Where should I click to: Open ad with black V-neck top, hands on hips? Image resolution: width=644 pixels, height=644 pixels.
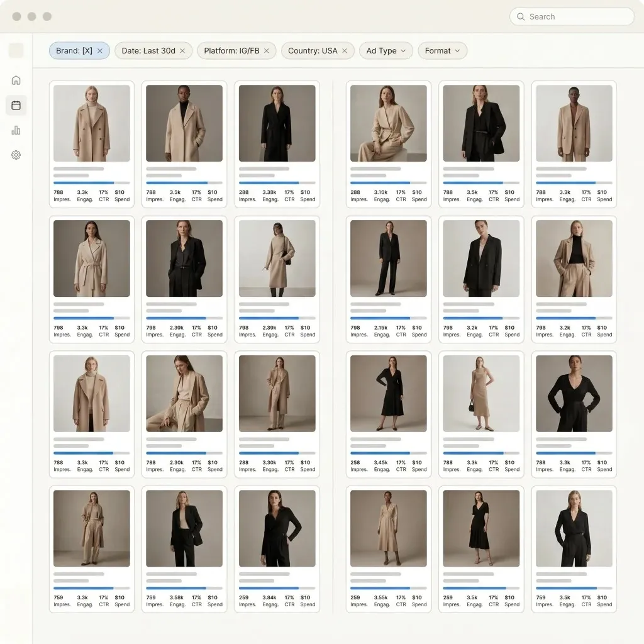pos(574,394)
